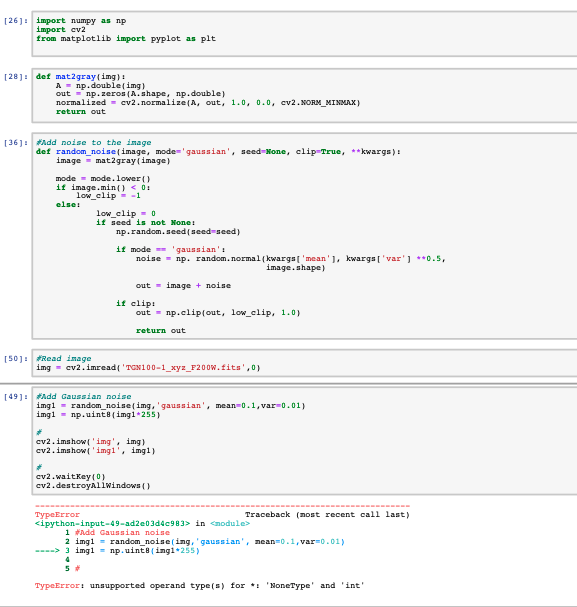Click the random_noise function definition line
This screenshot has width=577, height=607.
218,151
